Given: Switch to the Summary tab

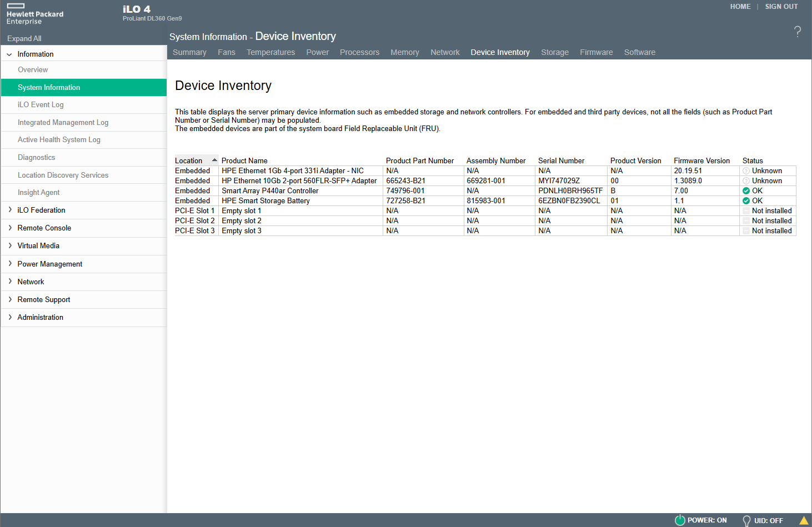Looking at the screenshot, I should [x=189, y=52].
